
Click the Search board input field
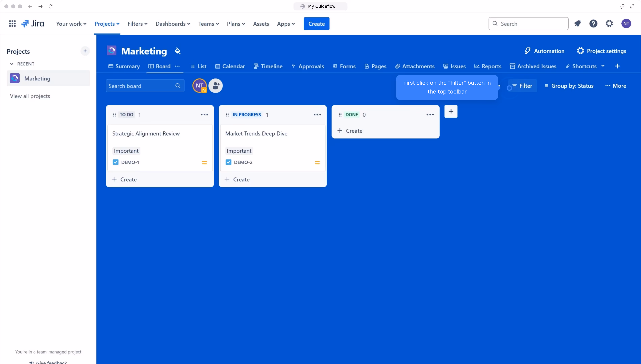click(x=140, y=85)
